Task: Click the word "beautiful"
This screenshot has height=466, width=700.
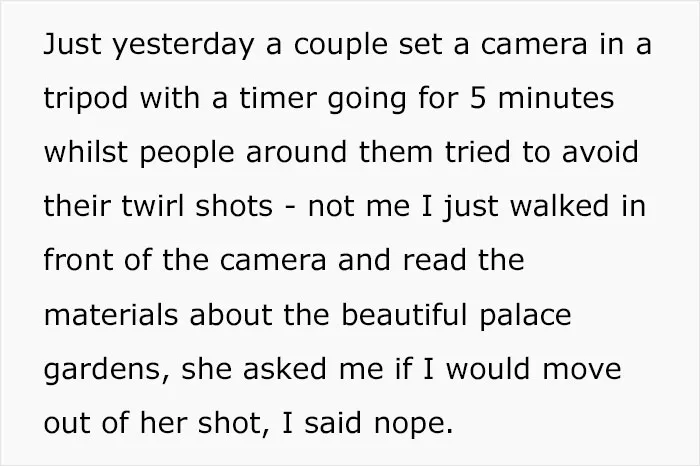Action: coord(404,315)
